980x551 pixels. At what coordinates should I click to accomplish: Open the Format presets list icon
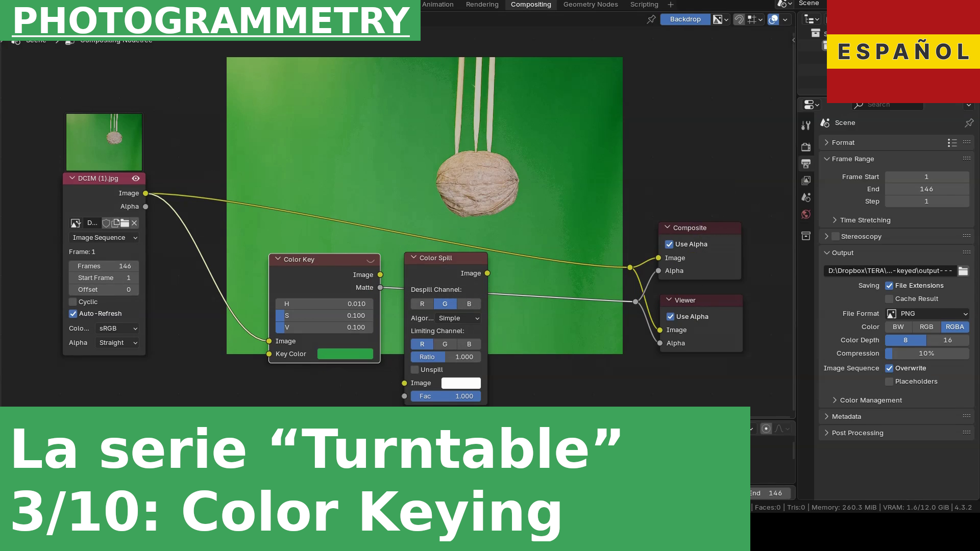pos(952,143)
